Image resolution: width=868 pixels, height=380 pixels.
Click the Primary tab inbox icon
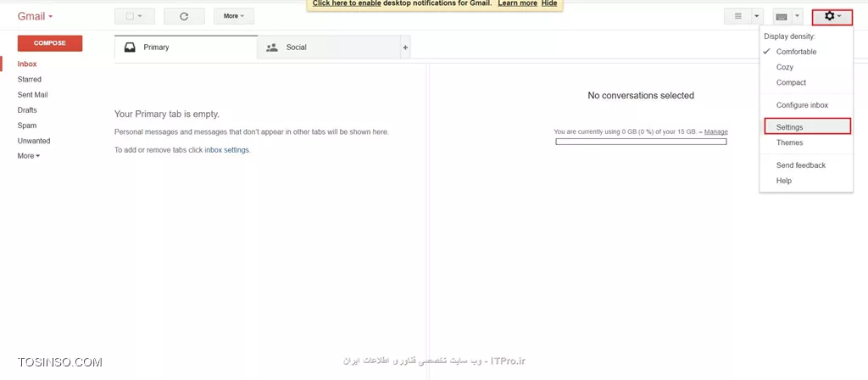(130, 47)
